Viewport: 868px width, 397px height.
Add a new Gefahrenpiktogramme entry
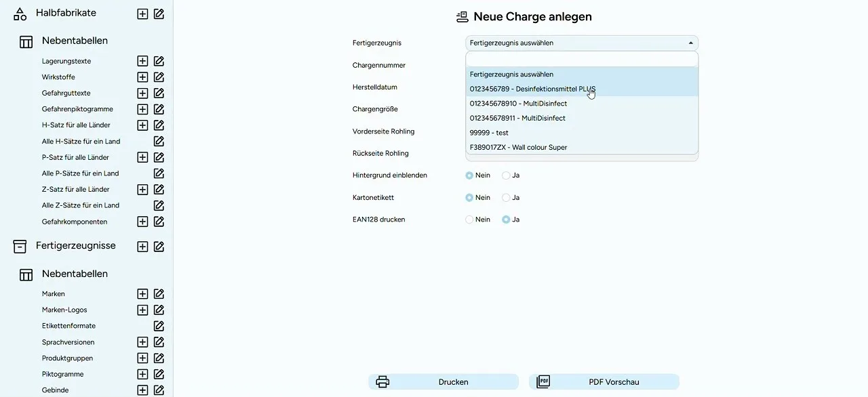142,109
